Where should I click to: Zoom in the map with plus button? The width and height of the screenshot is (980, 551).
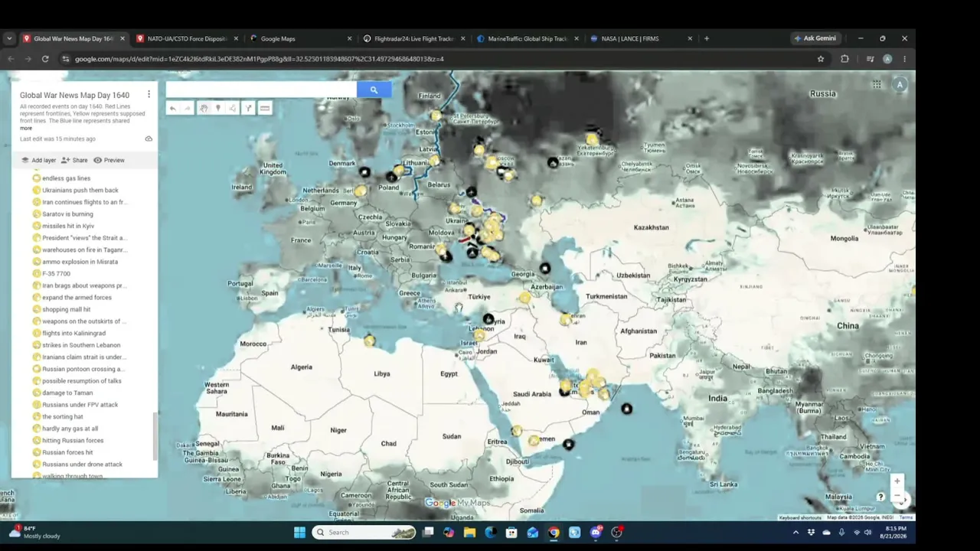pos(897,481)
